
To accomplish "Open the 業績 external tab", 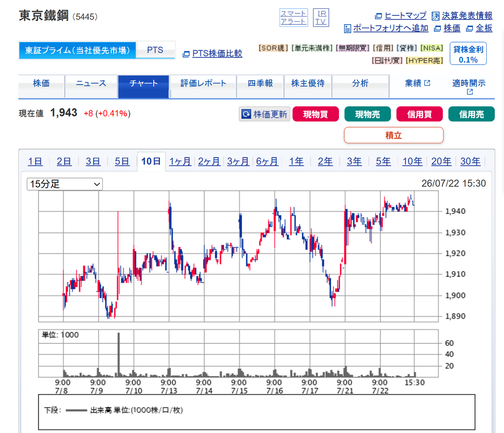I will [417, 83].
